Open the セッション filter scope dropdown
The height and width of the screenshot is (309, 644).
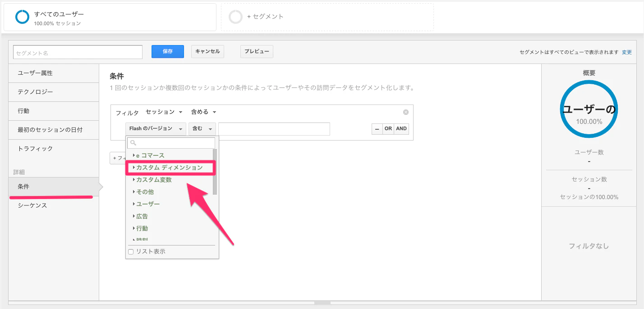point(164,112)
